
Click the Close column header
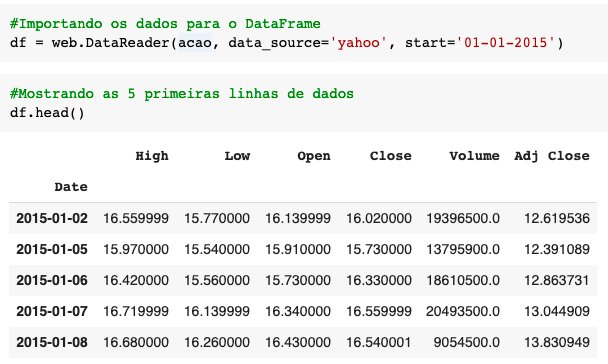[390, 156]
